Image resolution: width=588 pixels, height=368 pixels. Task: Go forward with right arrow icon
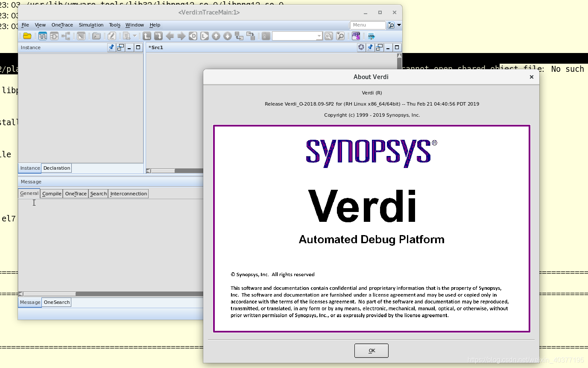click(181, 36)
